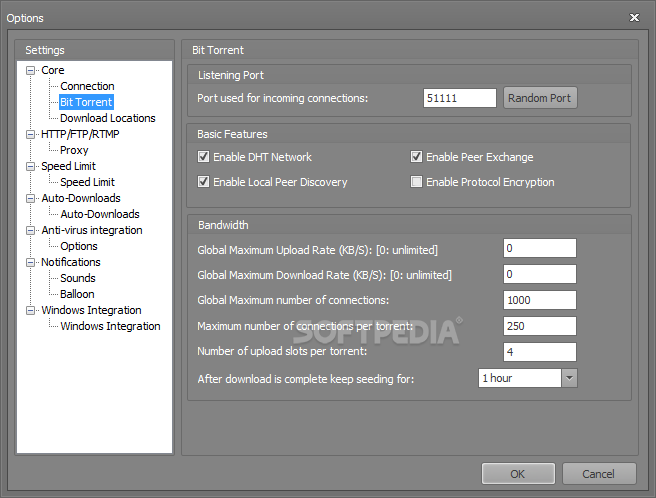Image resolution: width=656 pixels, height=498 pixels.
Task: Click the global connections field showing 1000
Action: point(539,300)
